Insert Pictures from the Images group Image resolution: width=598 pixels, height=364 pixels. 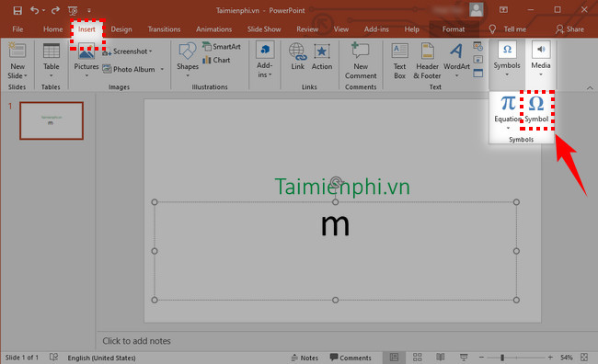86,61
